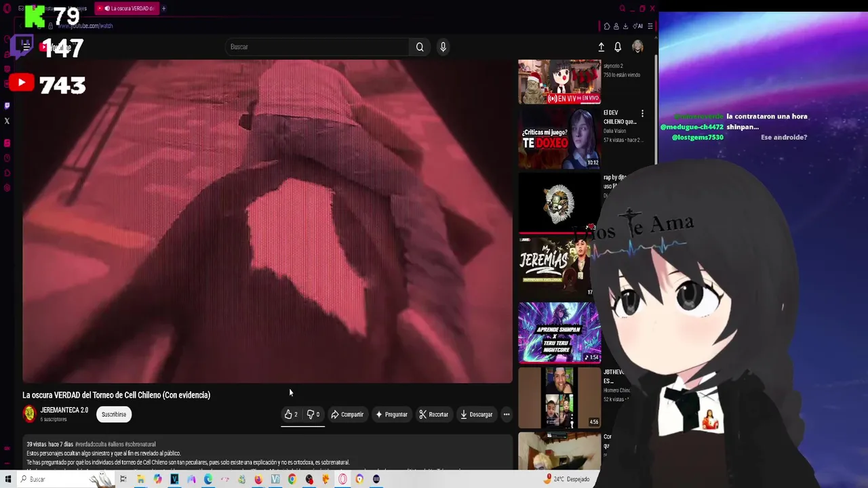
Task: Open the YouTube account avatar menu
Action: [x=637, y=46]
